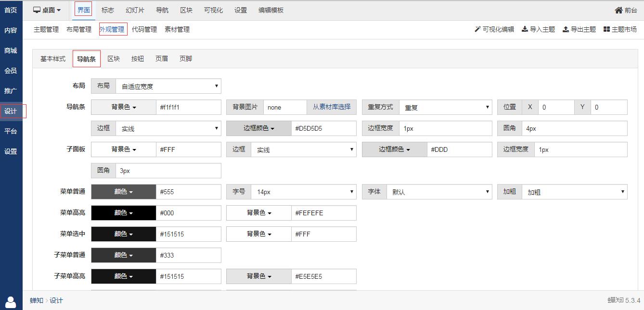
Task: Click the 菜单高亮 black color swatch
Action: click(x=123, y=213)
